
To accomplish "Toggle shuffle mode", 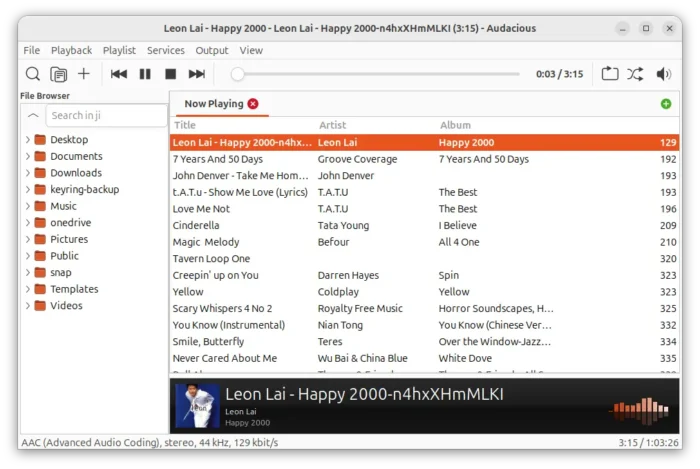I will (635, 74).
